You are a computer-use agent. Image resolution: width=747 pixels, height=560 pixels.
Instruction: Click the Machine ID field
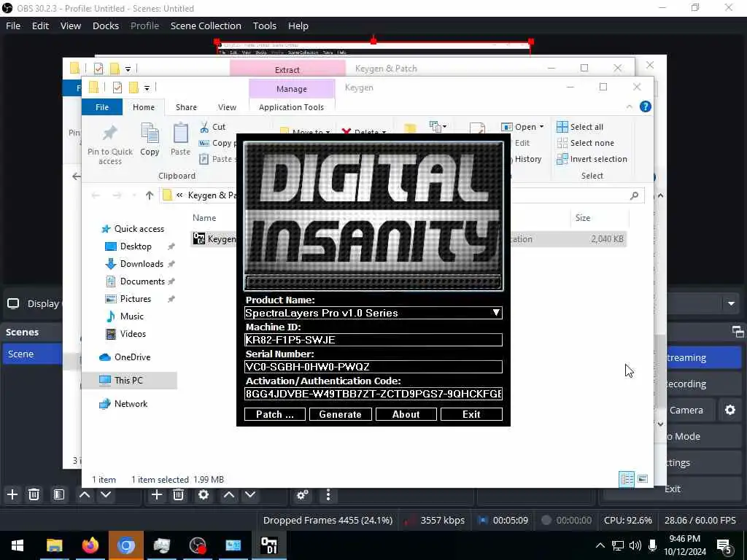point(373,340)
